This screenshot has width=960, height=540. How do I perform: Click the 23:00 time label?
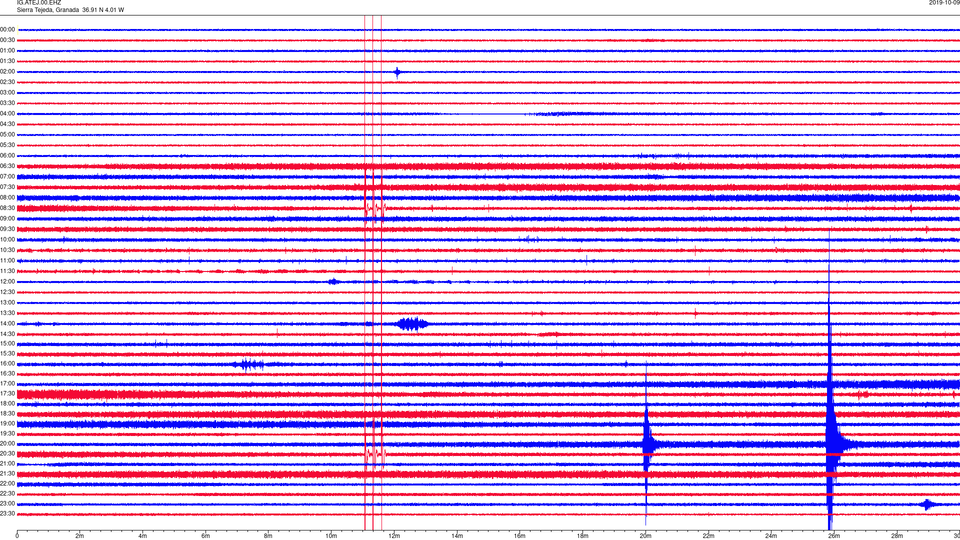coord(8,504)
